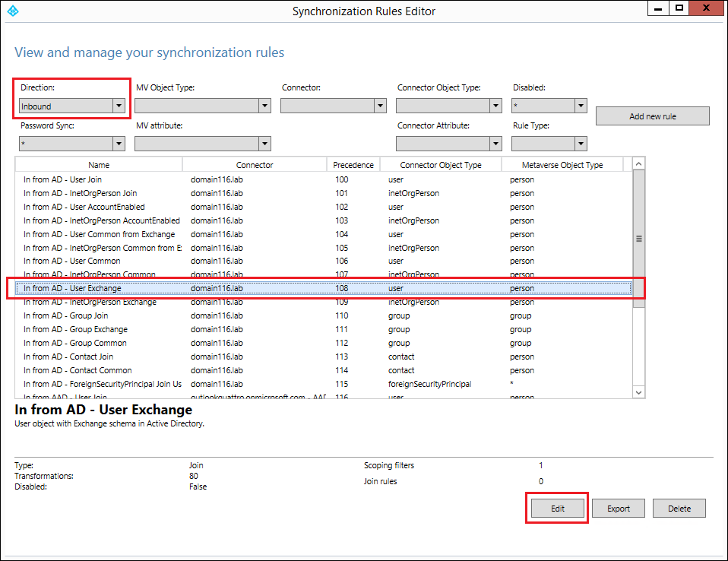Open the Connector filter dropdown
728x561 pixels.
[x=334, y=106]
